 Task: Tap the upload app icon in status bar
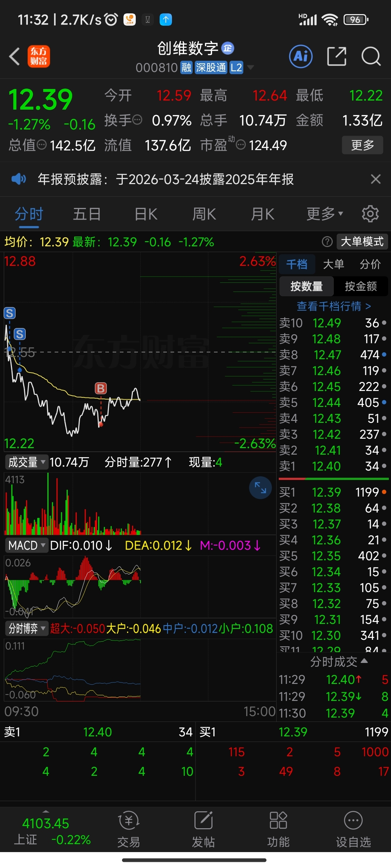166,20
